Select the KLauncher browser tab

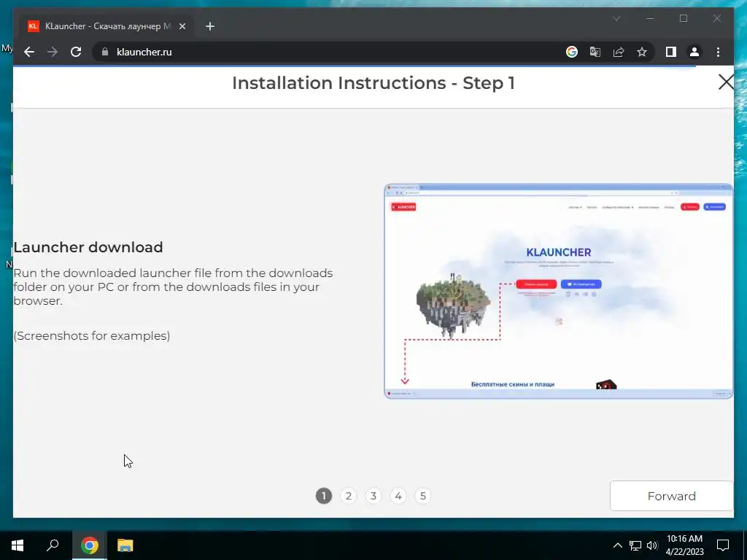pos(107,26)
